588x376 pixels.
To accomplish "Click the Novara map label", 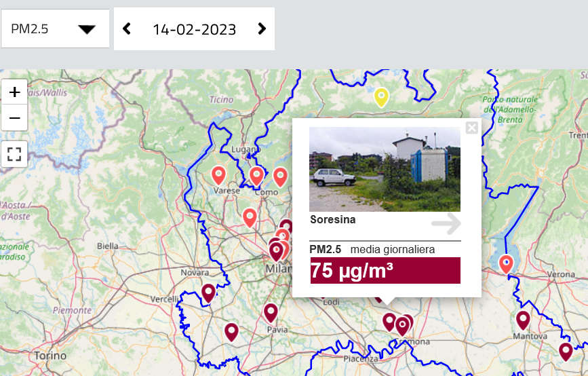I will (195, 272).
